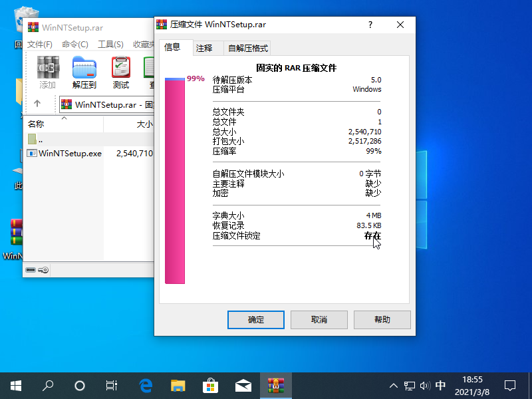Image resolution: width=532 pixels, height=399 pixels.
Task: Open the Mail app on the taskbar
Action: tap(243, 385)
